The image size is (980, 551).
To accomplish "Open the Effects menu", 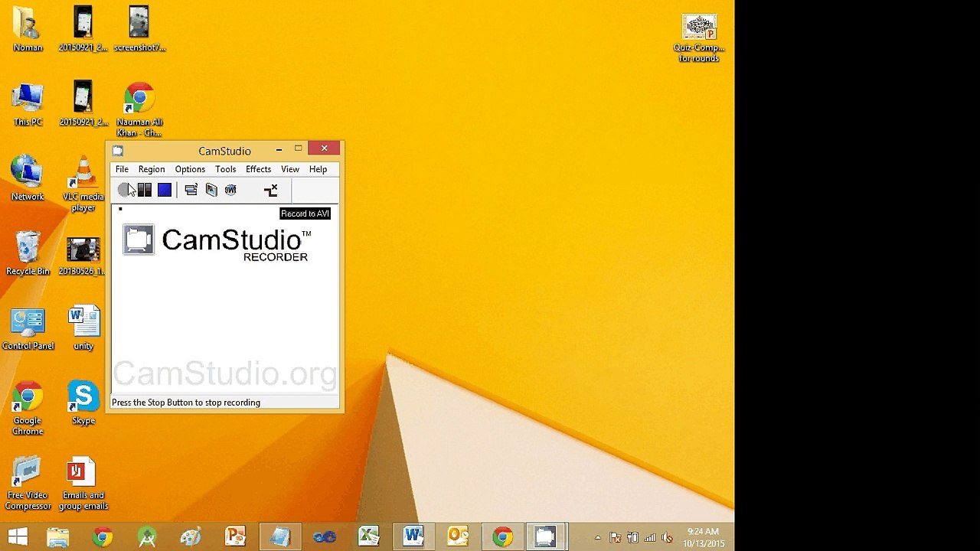I will point(258,169).
